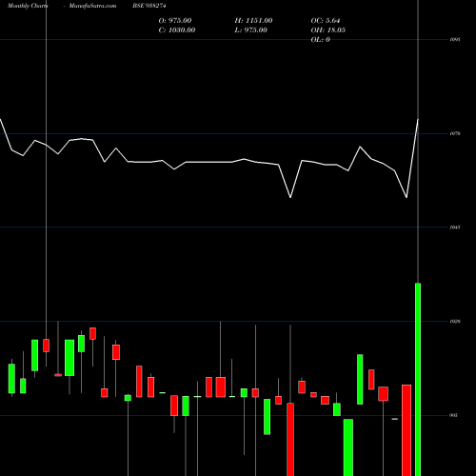Viewport: 476px width, 476px height.
Task: Click the 'OL: 0' readout
Action: click(320, 40)
